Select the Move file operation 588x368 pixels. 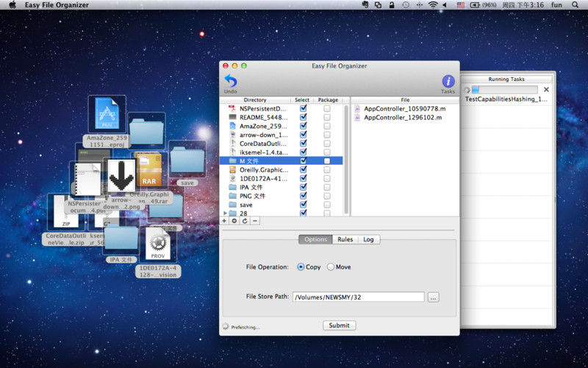[330, 266]
